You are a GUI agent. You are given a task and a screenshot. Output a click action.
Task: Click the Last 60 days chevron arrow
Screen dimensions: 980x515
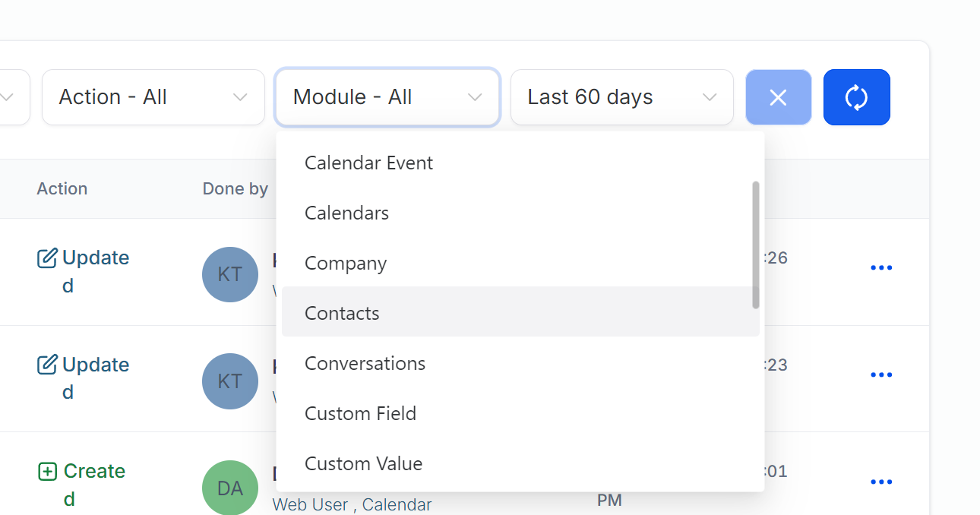[x=710, y=97]
